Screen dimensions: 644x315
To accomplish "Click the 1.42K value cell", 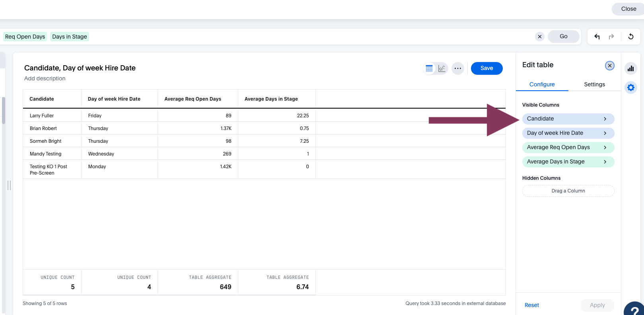I will (198, 170).
